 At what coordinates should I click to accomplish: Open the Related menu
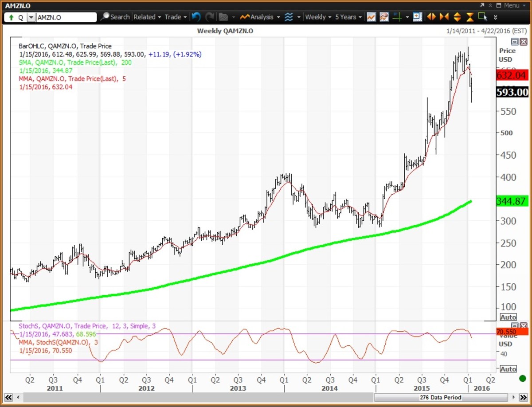(x=146, y=17)
